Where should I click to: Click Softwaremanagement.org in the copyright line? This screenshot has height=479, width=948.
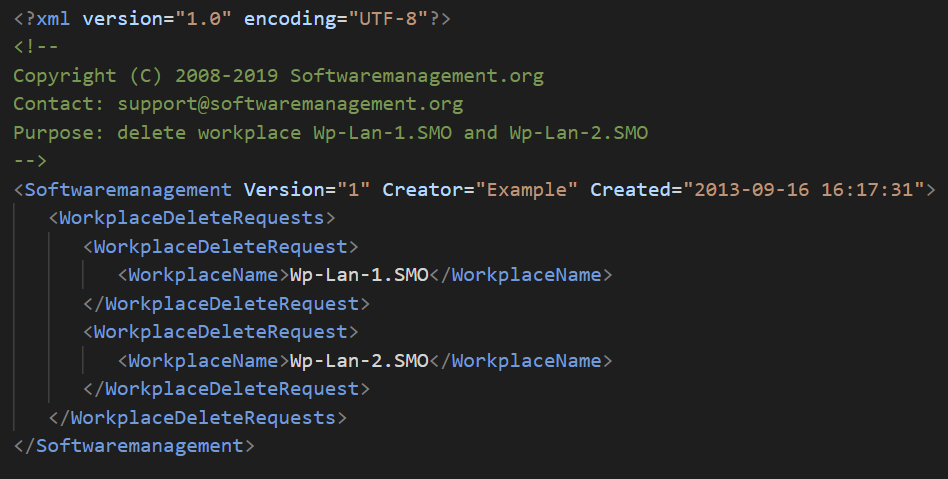(416, 76)
